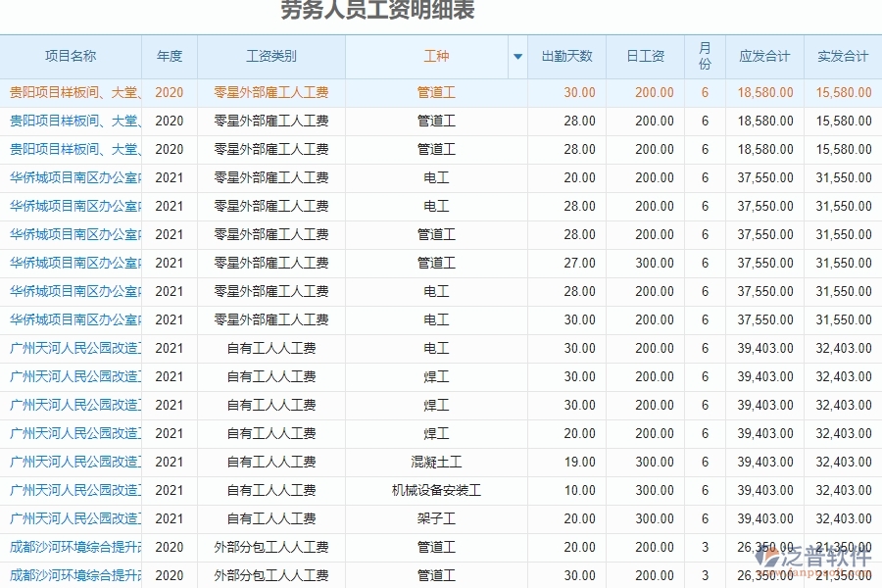Sort by the 年度 column header
Image resolution: width=882 pixels, height=588 pixels.
click(x=168, y=57)
